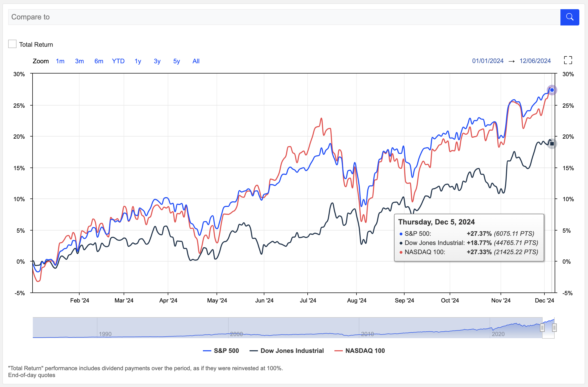Select the YTD zoom option
588x387 pixels.
pos(118,61)
